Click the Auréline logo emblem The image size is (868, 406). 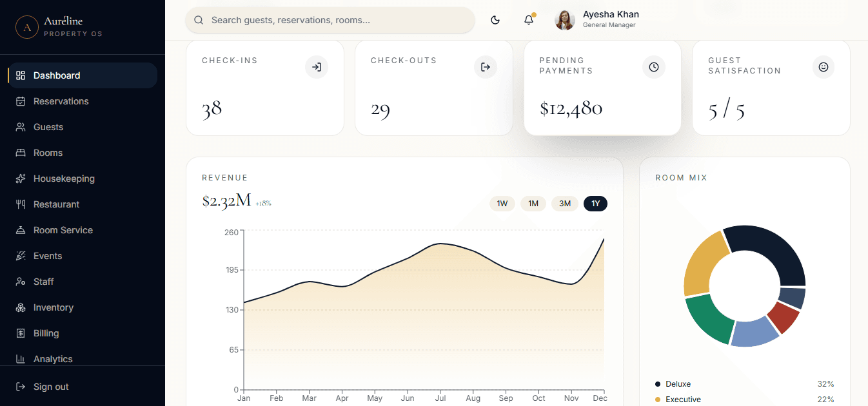coord(27,27)
